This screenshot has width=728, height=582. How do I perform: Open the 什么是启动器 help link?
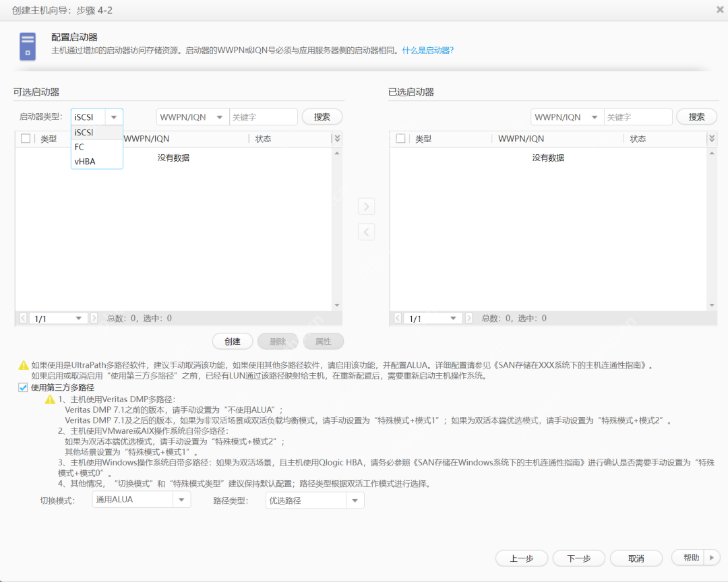pyautogui.click(x=427, y=50)
